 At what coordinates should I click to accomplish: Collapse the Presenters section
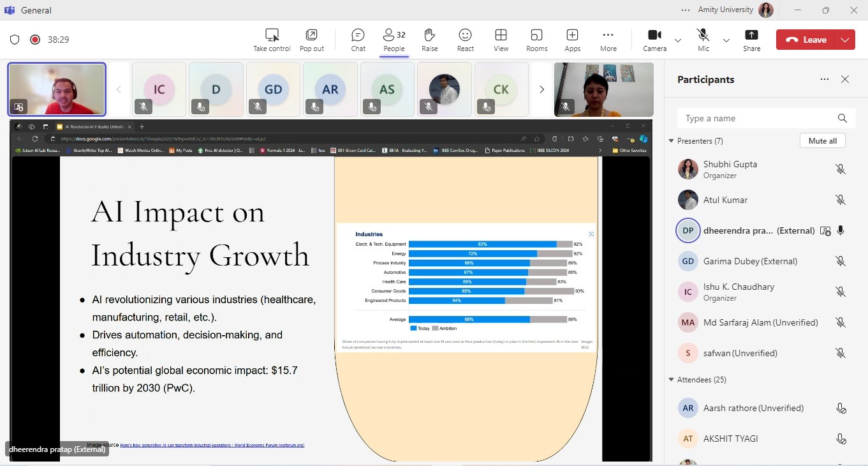click(672, 141)
